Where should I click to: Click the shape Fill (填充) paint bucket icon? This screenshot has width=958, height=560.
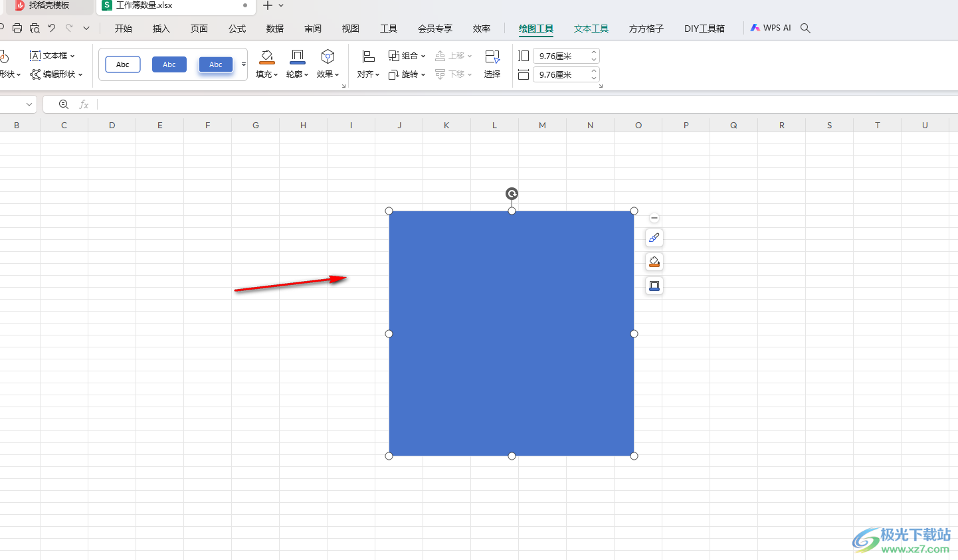pos(266,56)
